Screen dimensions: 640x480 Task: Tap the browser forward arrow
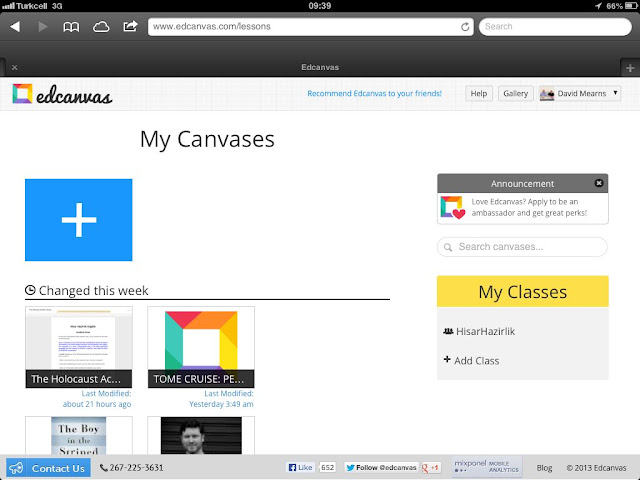coord(42,27)
